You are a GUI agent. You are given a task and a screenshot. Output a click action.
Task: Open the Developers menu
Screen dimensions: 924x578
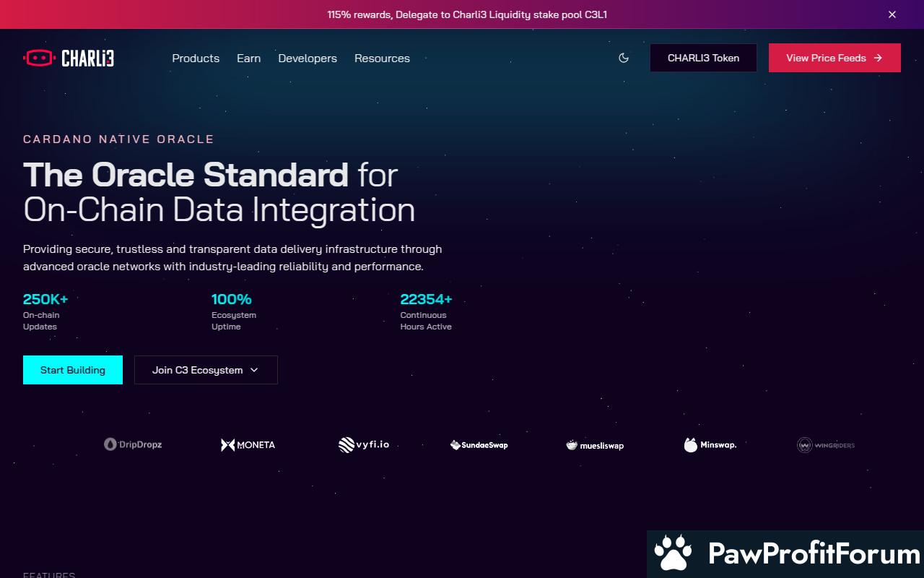click(x=308, y=59)
